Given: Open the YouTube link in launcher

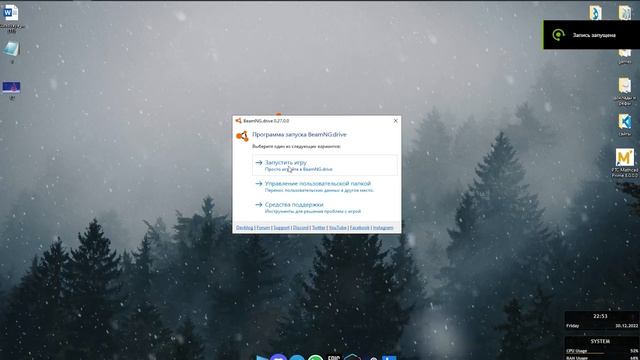Looking at the screenshot, I should tap(338, 228).
